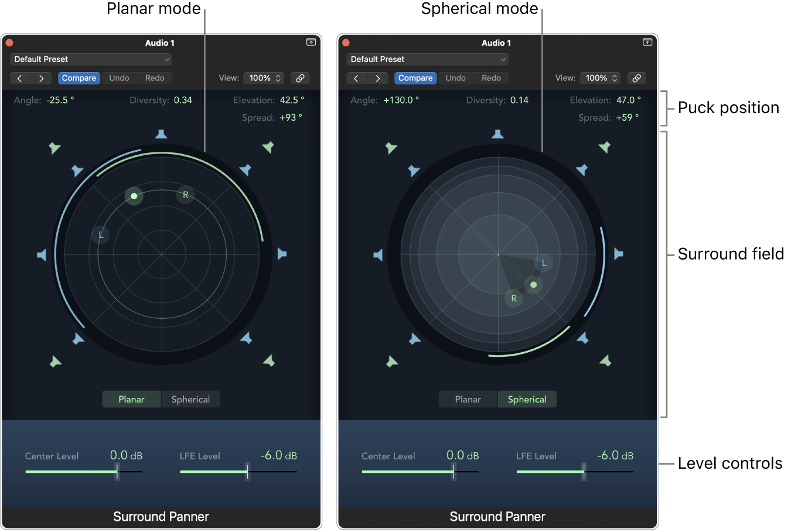The width and height of the screenshot is (791, 532).
Task: Click the next preset arrow in spherical window
Action: [378, 78]
